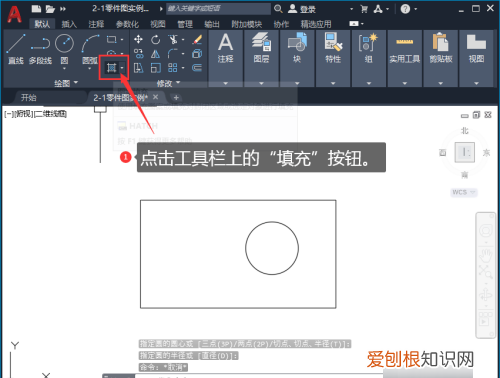This screenshot has height=378, width=500.
Task: Select the Fillet tool icon
Action: [x=173, y=54]
